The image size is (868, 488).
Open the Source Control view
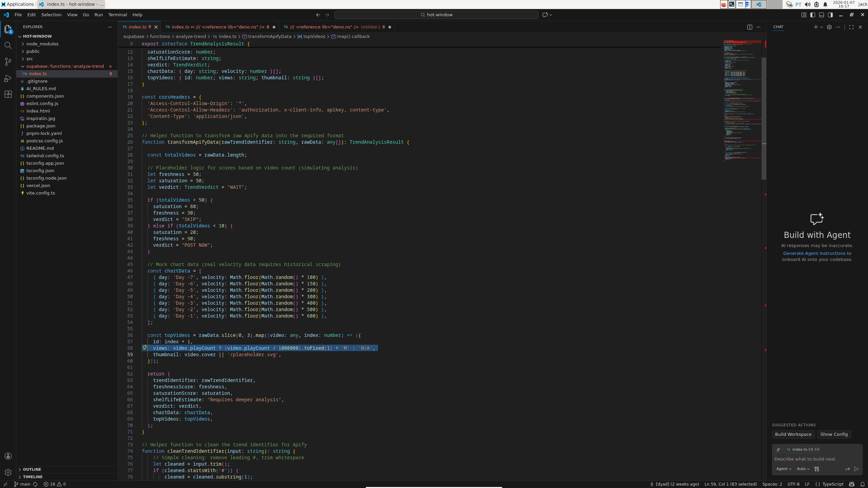pyautogui.click(x=8, y=62)
